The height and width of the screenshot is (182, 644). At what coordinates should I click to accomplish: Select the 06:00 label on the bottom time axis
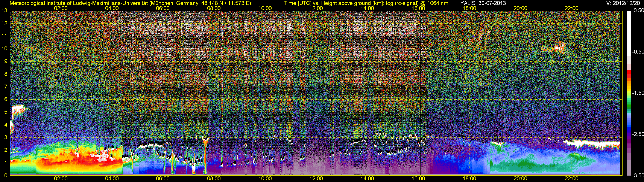[163, 179]
